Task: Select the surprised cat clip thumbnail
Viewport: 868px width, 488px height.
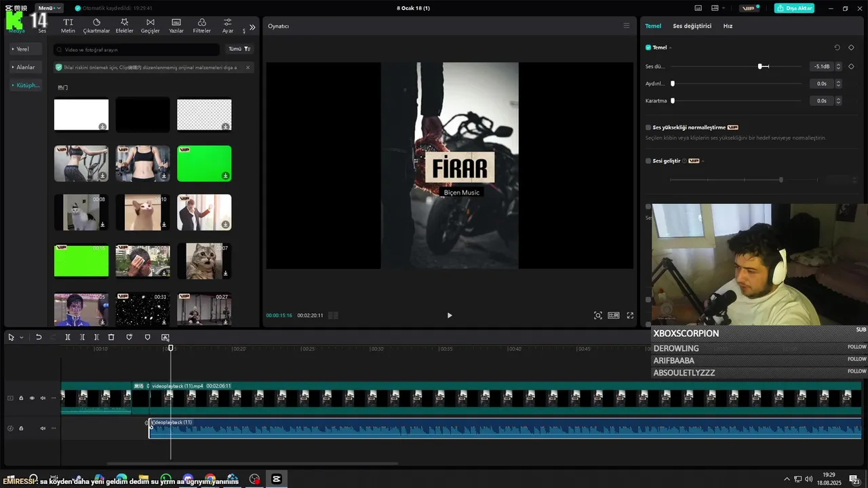Action: (204, 261)
